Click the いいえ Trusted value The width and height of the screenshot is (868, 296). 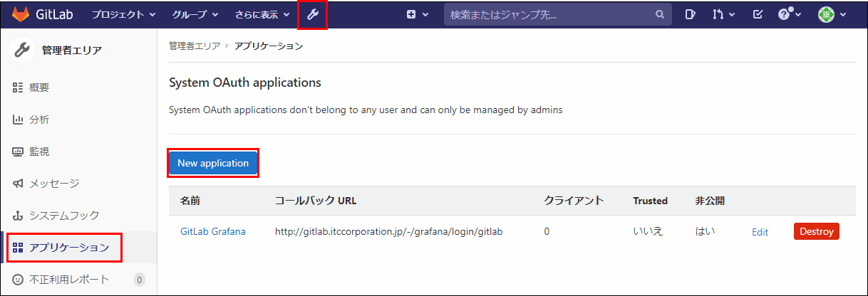click(648, 232)
